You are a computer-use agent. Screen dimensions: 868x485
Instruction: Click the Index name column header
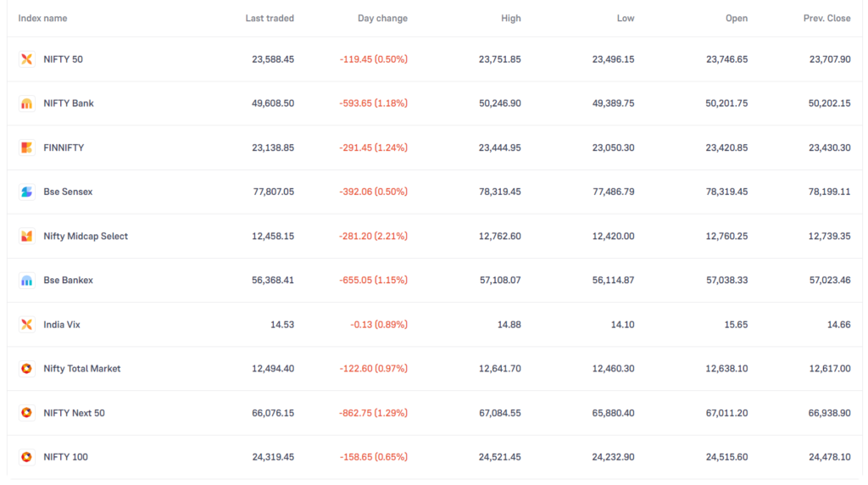tap(42, 19)
